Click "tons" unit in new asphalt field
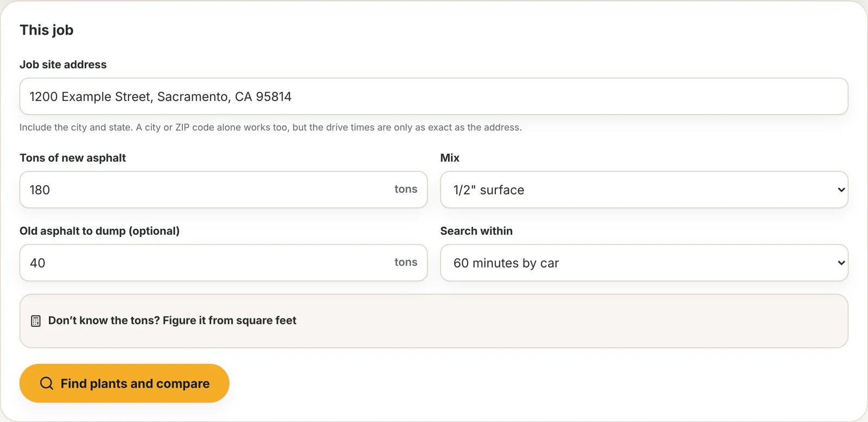The image size is (868, 422). [406, 189]
